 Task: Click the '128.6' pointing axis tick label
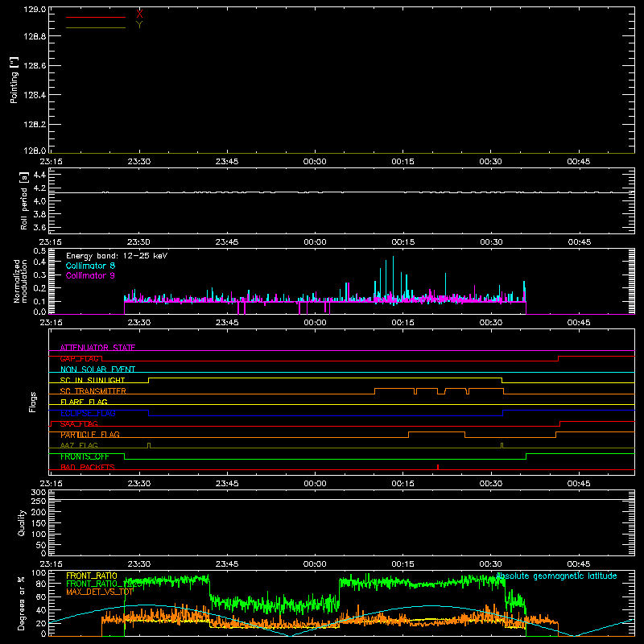pyautogui.click(x=35, y=66)
